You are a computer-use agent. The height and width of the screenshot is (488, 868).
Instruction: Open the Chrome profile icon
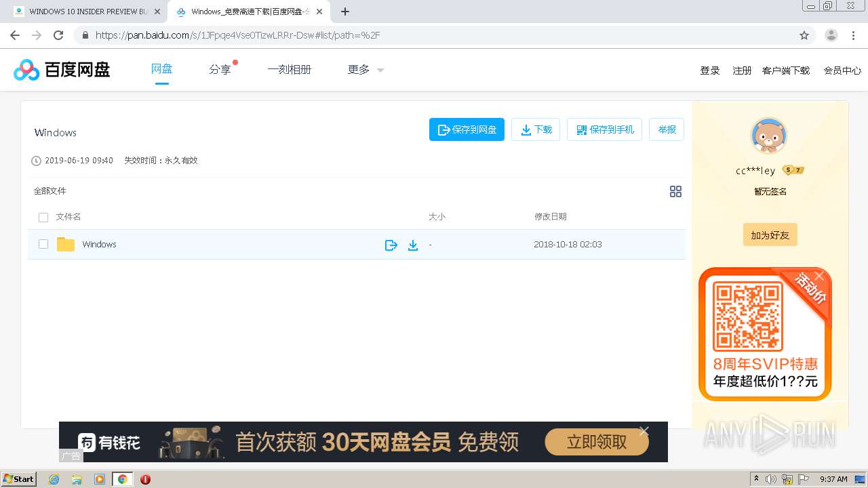tap(831, 35)
